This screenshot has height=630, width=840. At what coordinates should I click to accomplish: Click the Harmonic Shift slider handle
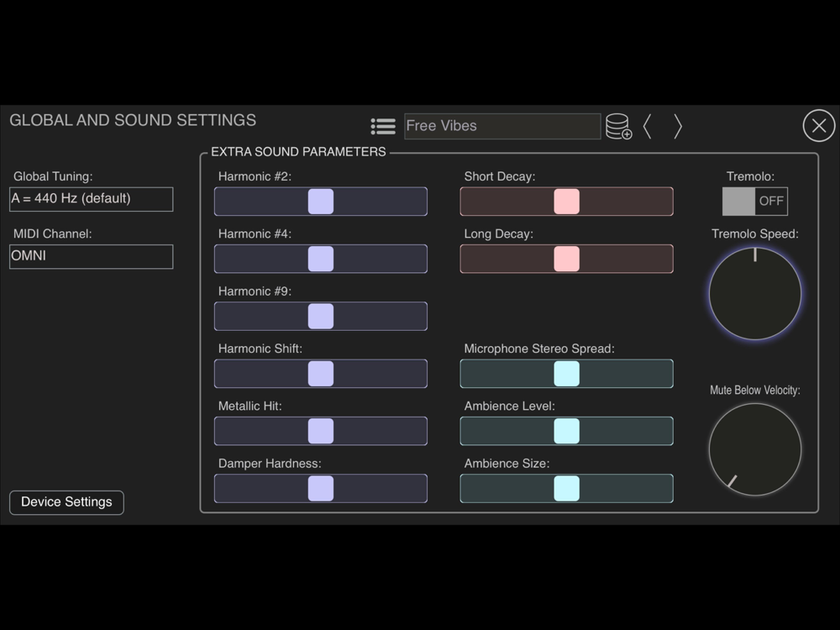pyautogui.click(x=321, y=374)
